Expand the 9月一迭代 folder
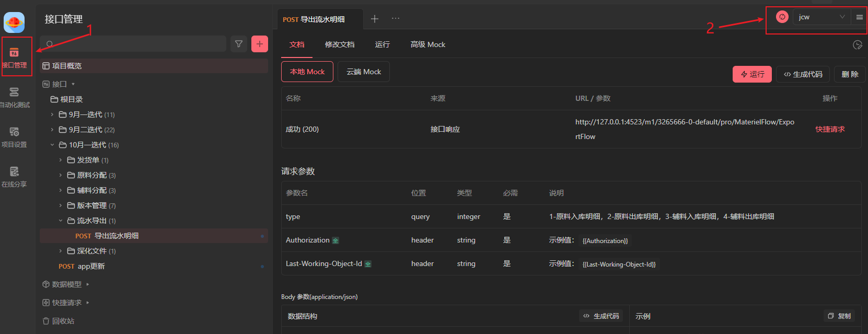 pos(52,114)
